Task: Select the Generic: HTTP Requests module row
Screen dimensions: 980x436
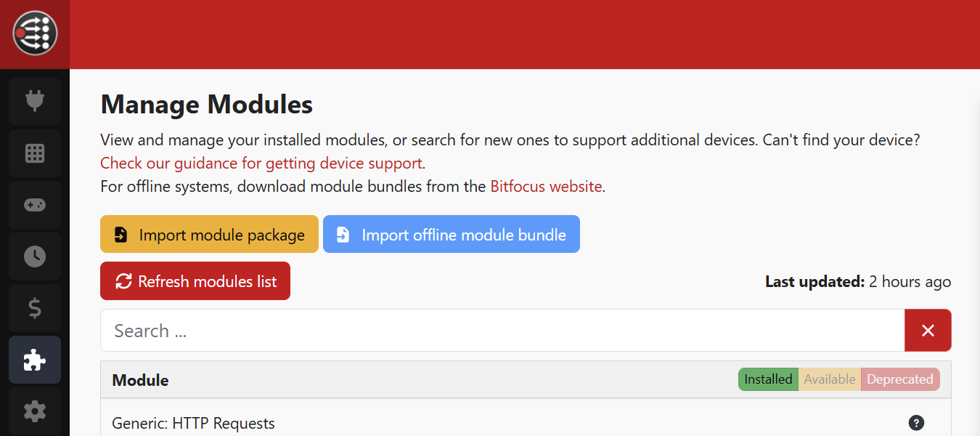Action: (436, 423)
